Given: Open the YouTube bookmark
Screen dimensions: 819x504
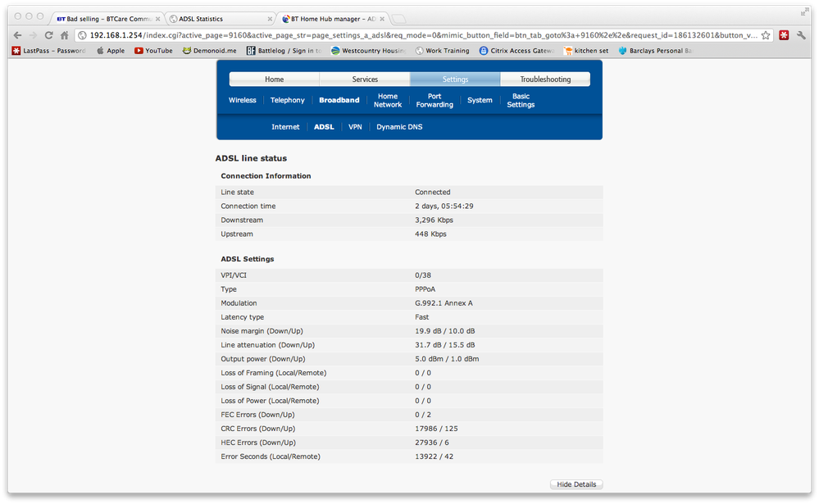Looking at the screenshot, I should pyautogui.click(x=153, y=51).
